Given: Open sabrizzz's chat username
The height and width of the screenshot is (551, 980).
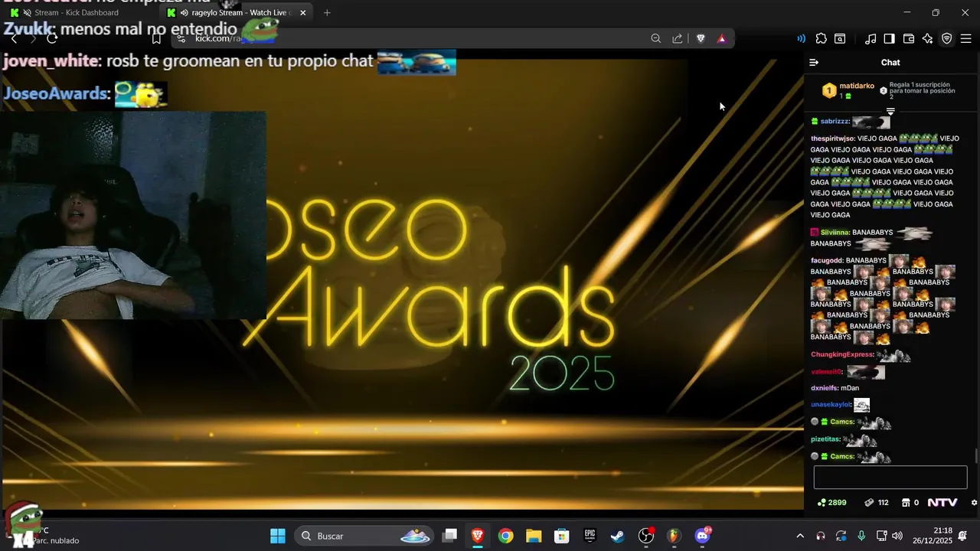Looking at the screenshot, I should [835, 122].
